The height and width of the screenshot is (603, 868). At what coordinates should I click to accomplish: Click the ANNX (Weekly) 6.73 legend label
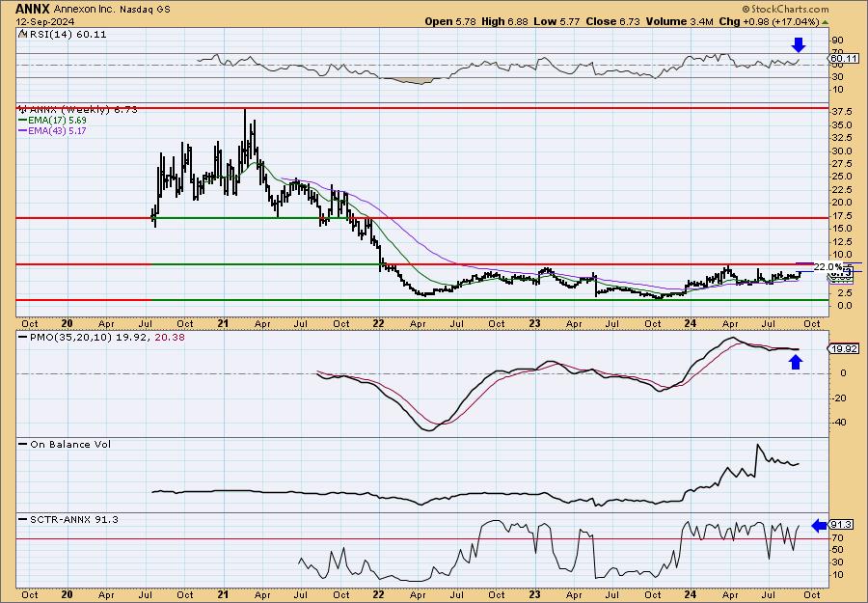pos(84,110)
